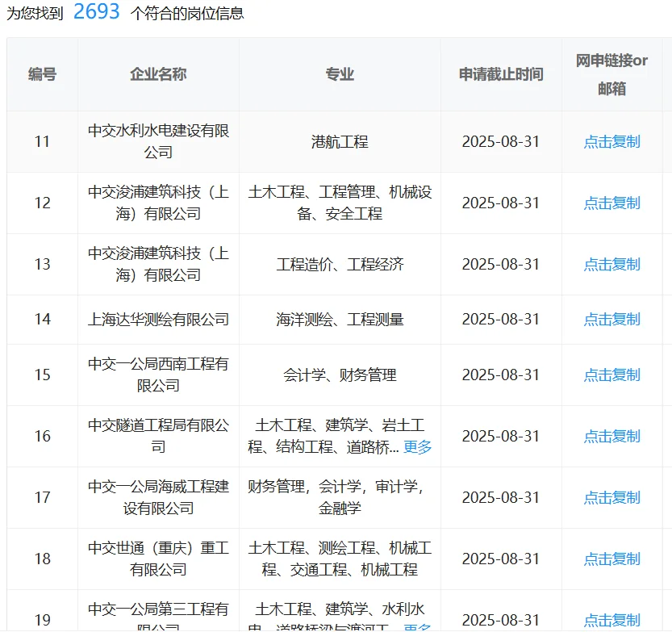Image resolution: width=672 pixels, height=632 pixels.
Task: Copy link for 中交隧道工程局 row 16
Action: [611, 437]
